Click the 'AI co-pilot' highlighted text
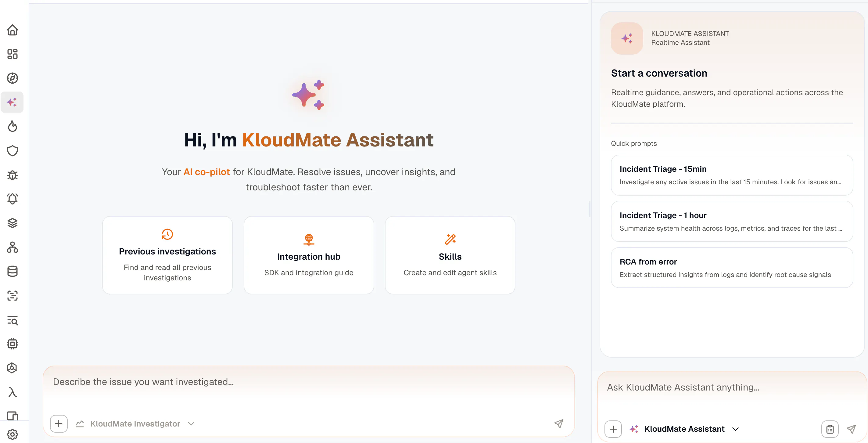Viewport: 868px width, 443px height. click(x=206, y=172)
